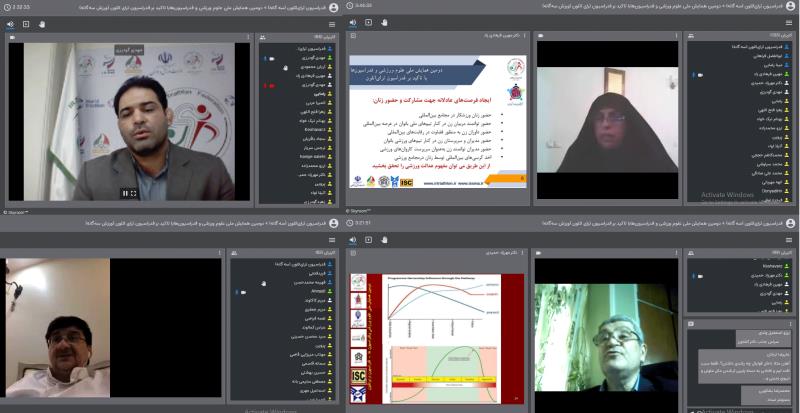Click the white-shirt speaker's video feed

pyautogui.click(x=58, y=328)
